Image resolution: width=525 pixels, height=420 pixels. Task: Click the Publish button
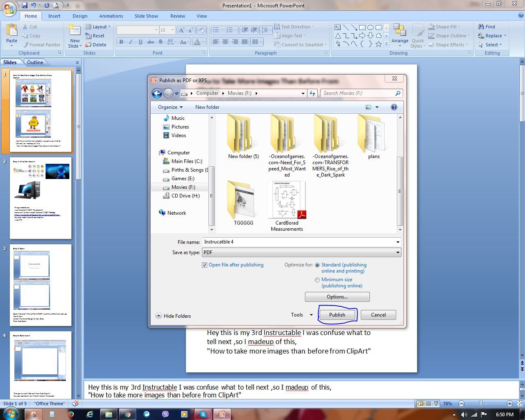click(337, 315)
